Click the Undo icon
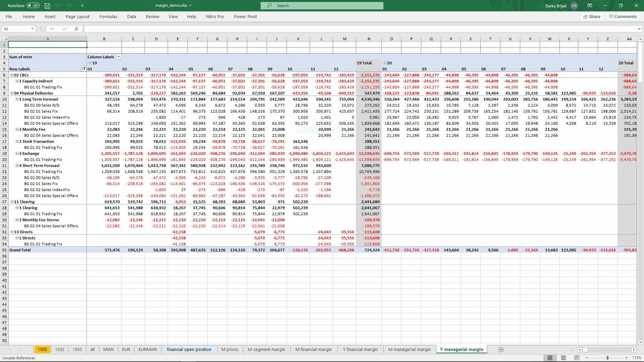Screen dimensions: 644x362 pos(57,5)
